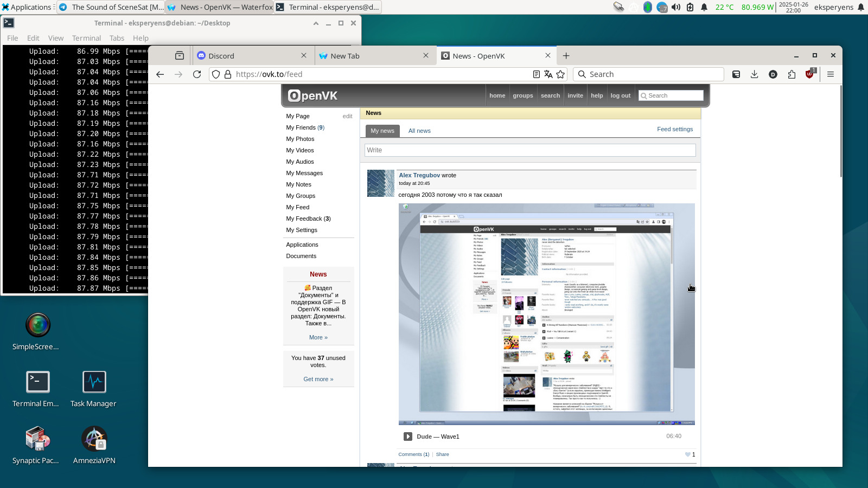This screenshot has width=868, height=488.
Task: Click the browser Search bar
Action: pos(648,74)
